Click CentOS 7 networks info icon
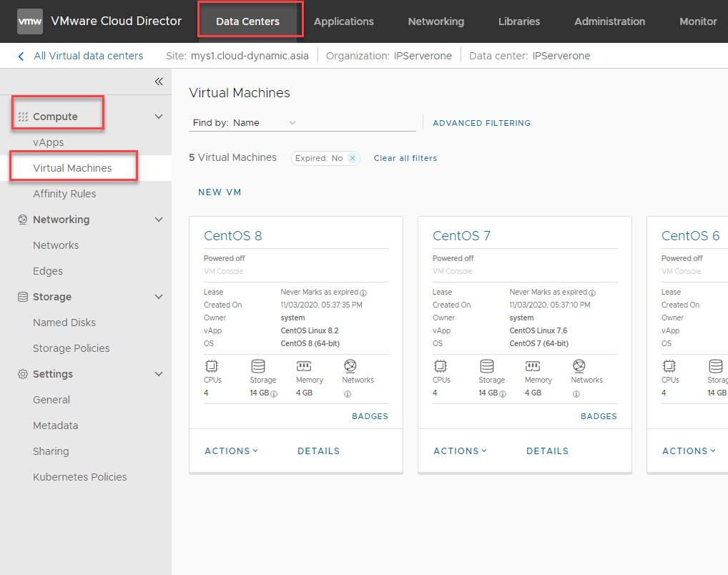The height and width of the screenshot is (575, 728). [576, 394]
